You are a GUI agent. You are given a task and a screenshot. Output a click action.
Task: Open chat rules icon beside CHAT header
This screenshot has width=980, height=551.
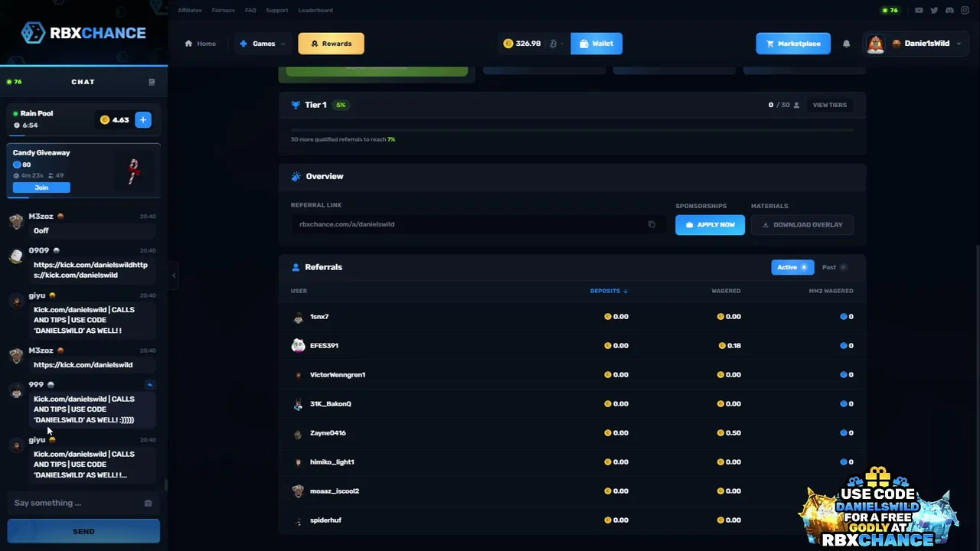(152, 82)
